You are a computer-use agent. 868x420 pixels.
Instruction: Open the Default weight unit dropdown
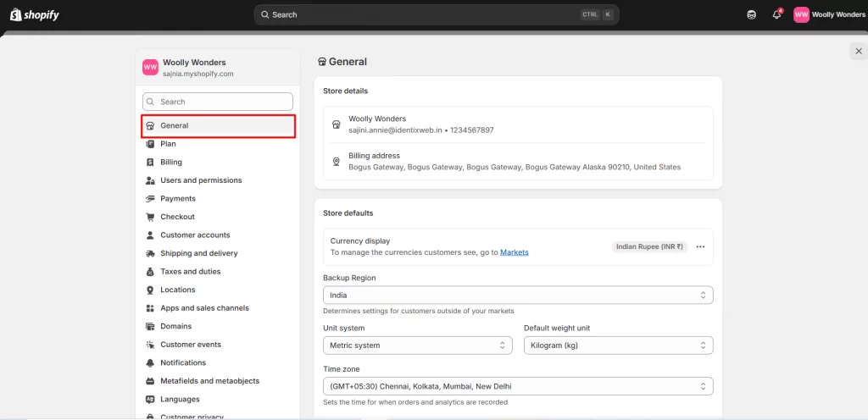[618, 345]
